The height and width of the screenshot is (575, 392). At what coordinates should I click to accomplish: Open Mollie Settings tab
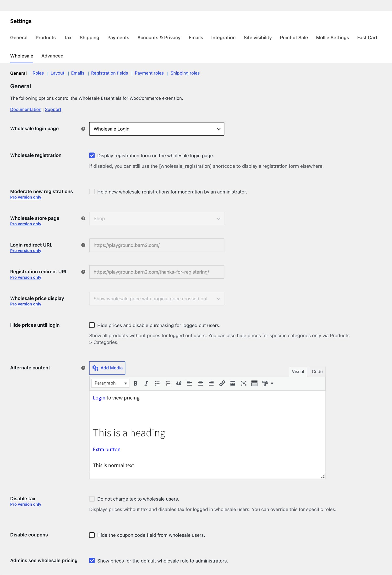[x=332, y=38]
